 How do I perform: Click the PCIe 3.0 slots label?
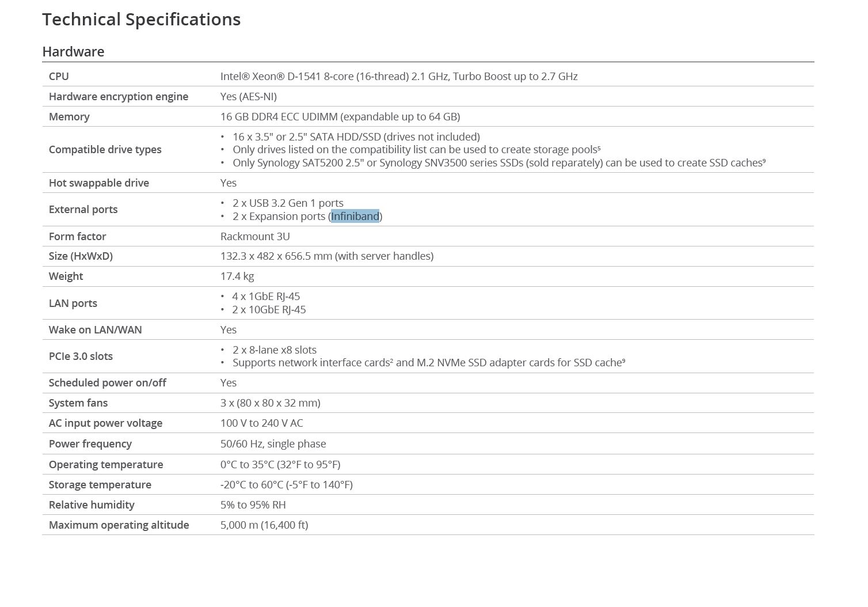pyautogui.click(x=81, y=356)
